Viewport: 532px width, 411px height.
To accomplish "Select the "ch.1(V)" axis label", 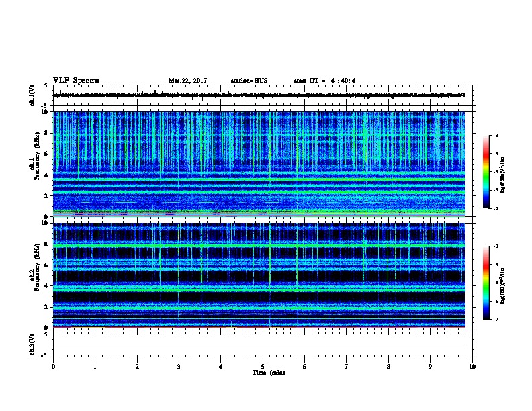I will (x=32, y=95).
